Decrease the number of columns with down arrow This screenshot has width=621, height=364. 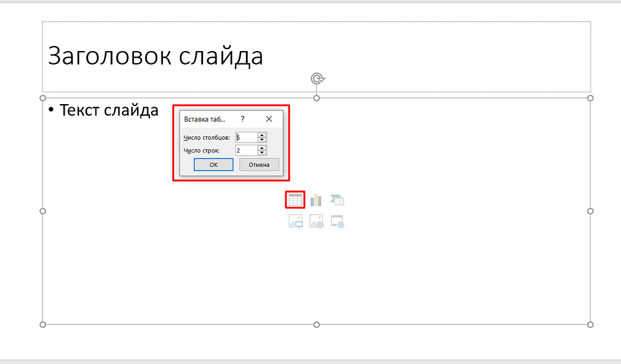tap(262, 140)
